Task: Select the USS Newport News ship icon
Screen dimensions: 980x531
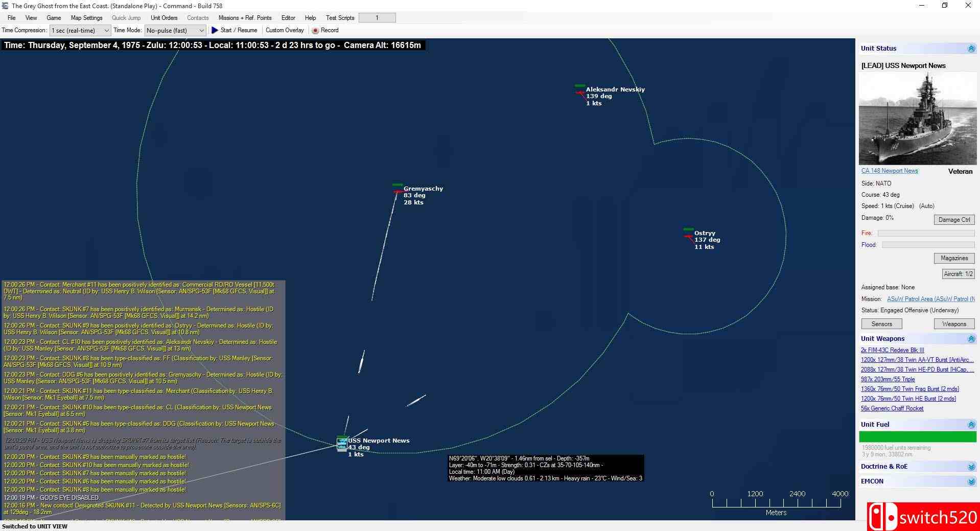Action: click(342, 444)
